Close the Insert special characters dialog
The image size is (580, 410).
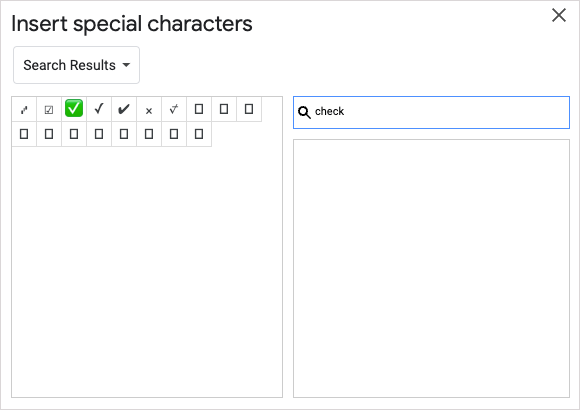click(x=559, y=15)
